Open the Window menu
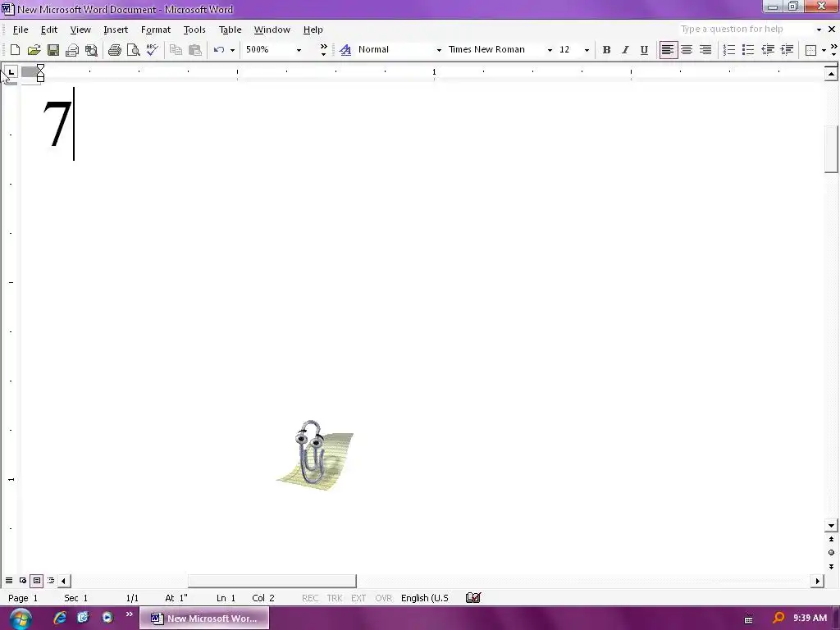The width and height of the screenshot is (840, 630). pyautogui.click(x=272, y=30)
